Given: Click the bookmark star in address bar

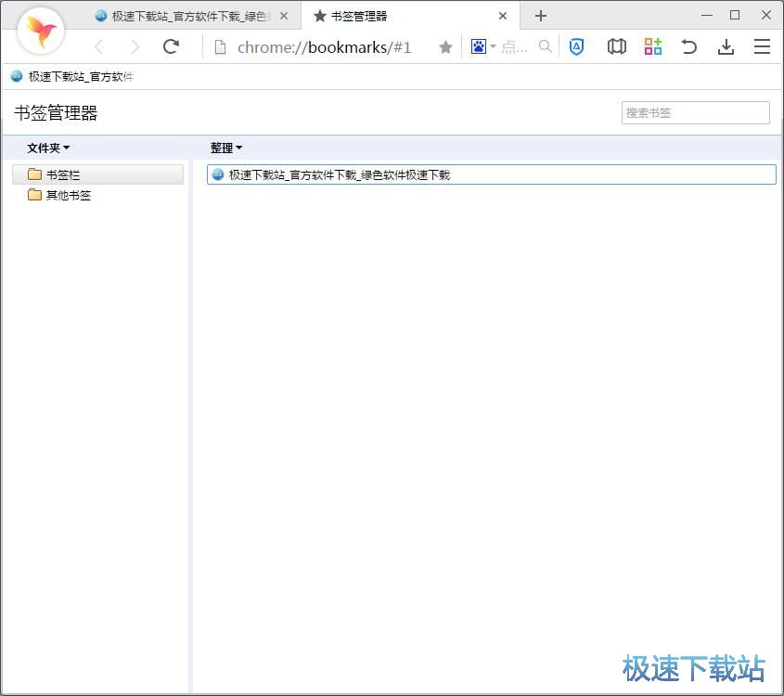Looking at the screenshot, I should pos(445,47).
